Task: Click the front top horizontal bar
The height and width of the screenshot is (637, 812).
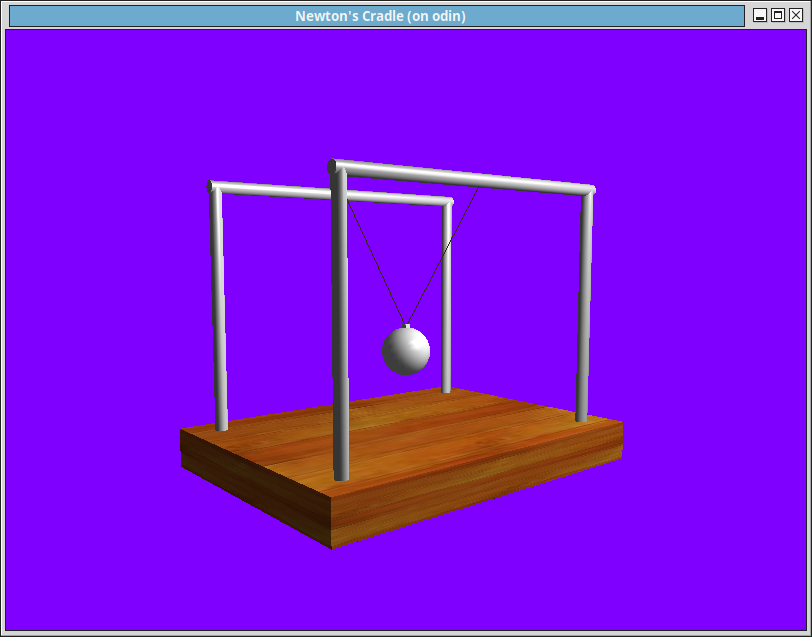Action: coord(461,178)
